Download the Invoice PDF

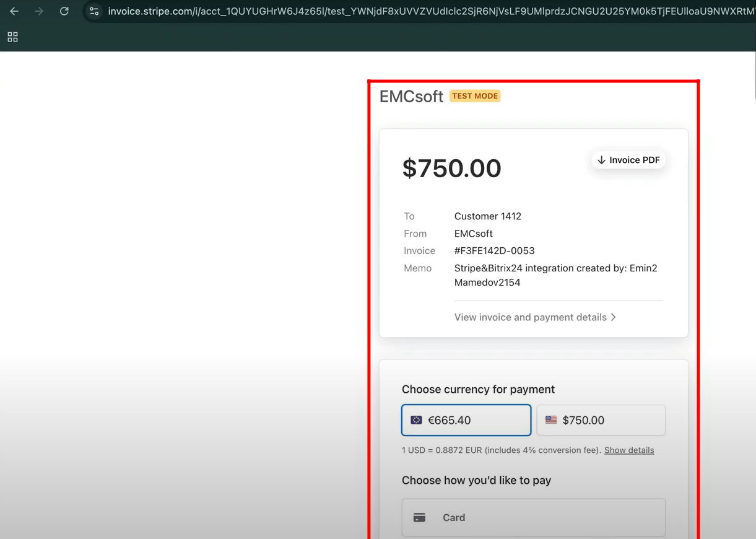[x=628, y=160]
